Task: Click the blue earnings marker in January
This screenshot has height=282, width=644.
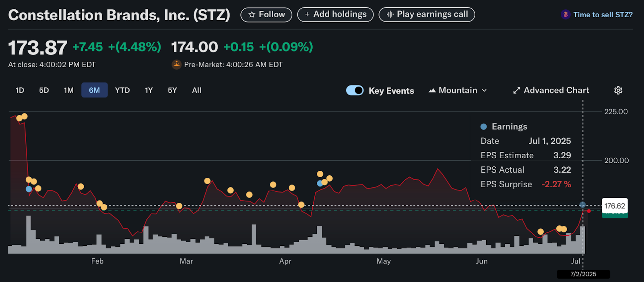Action: point(29,189)
